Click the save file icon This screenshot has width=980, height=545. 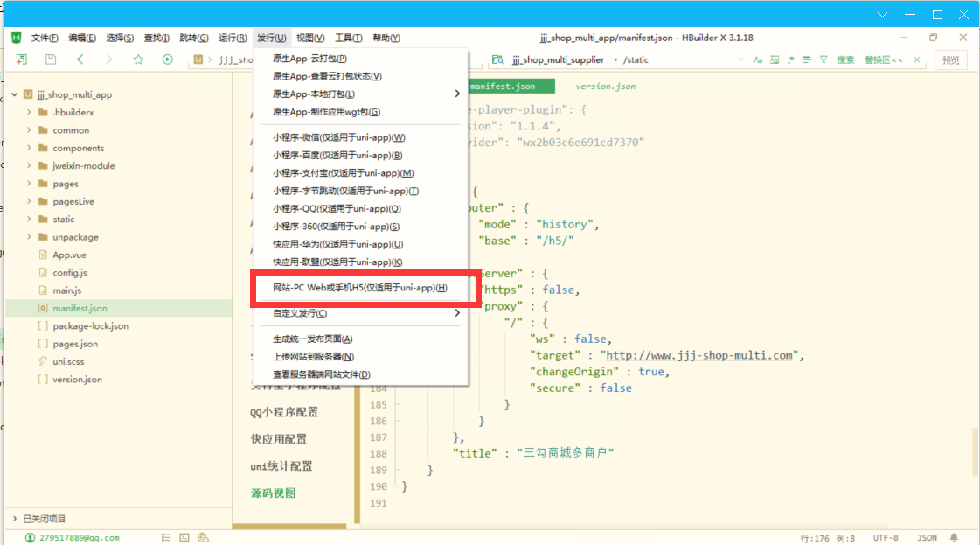51,59
